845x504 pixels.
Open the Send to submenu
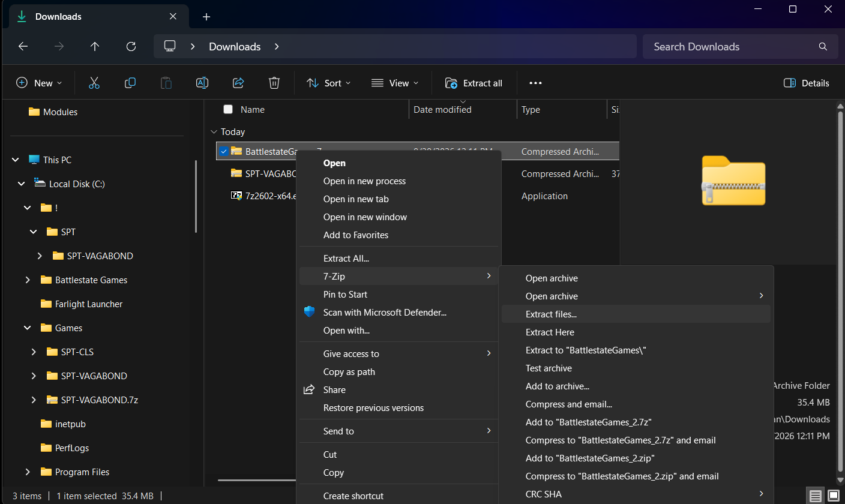[398, 431]
